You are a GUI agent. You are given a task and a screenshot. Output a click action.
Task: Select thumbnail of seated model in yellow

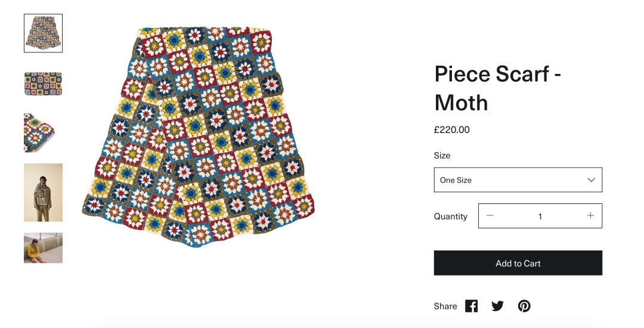pos(43,247)
